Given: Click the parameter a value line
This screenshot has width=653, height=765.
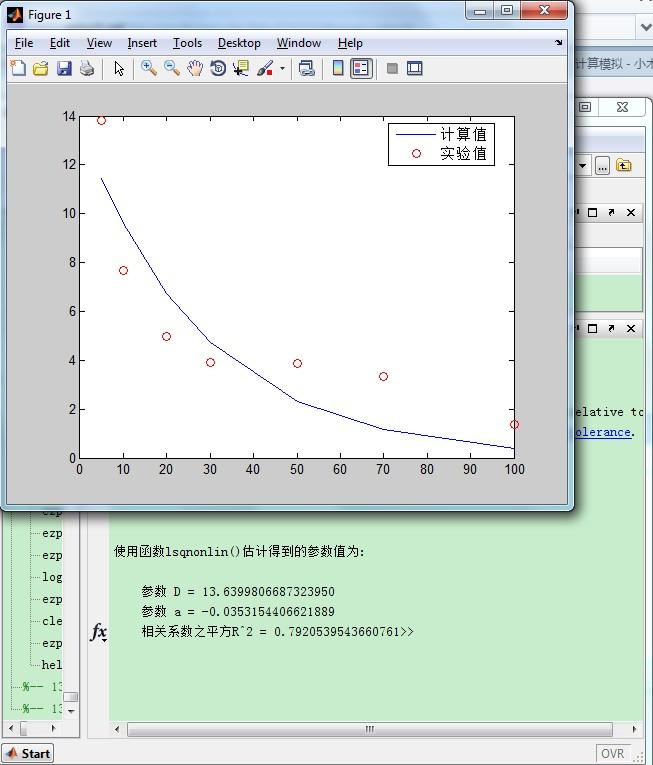Looking at the screenshot, I should tap(238, 612).
